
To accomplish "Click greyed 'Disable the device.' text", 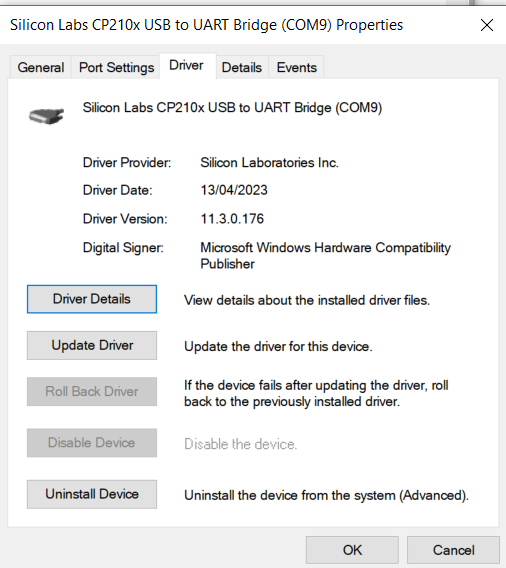I will (x=241, y=444).
